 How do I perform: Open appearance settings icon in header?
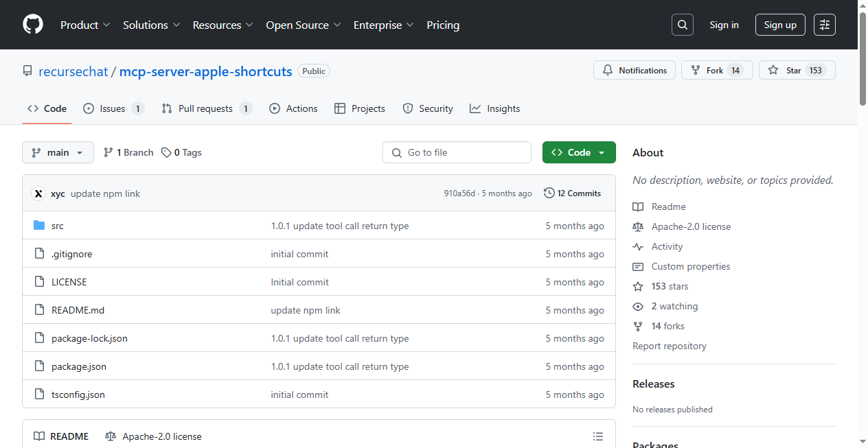(x=825, y=25)
